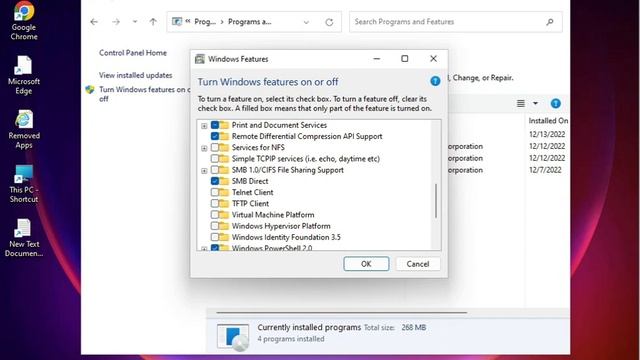Minimize the Windows Features dialog
This screenshot has width=640, height=360.
[377, 59]
